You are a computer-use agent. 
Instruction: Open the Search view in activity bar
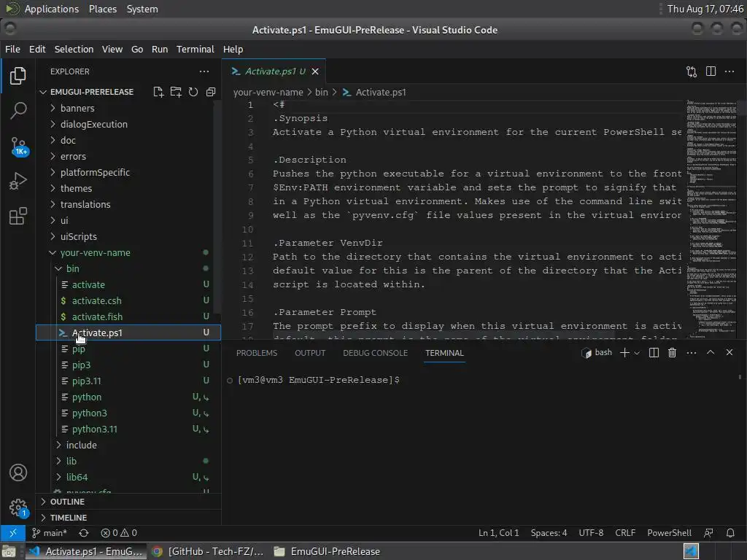tap(18, 111)
